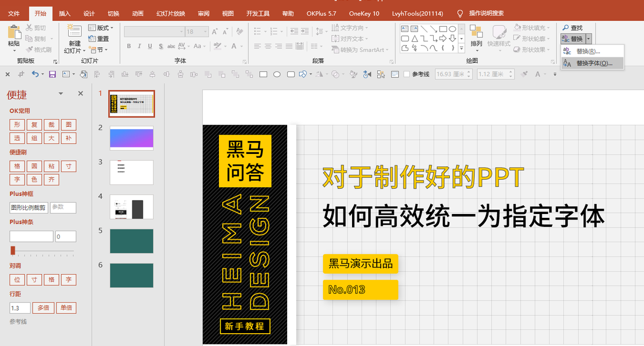This screenshot has height=346, width=644.
Task: Click the 多倍 line spacing button
Action: tap(43, 308)
